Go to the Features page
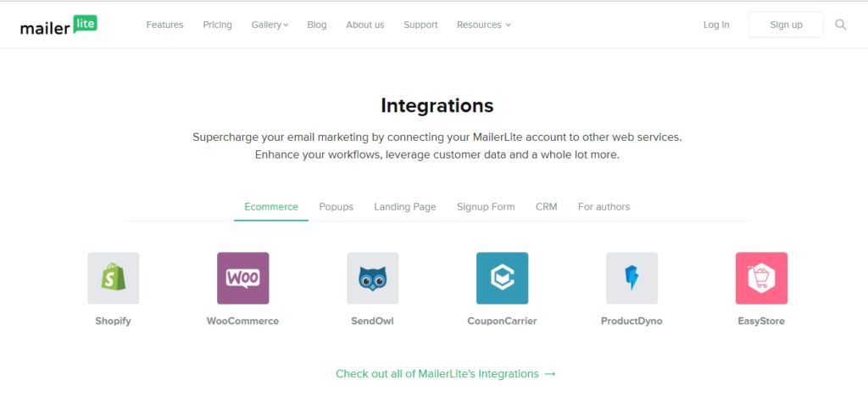Viewport: 868px width, 419px height. (164, 25)
